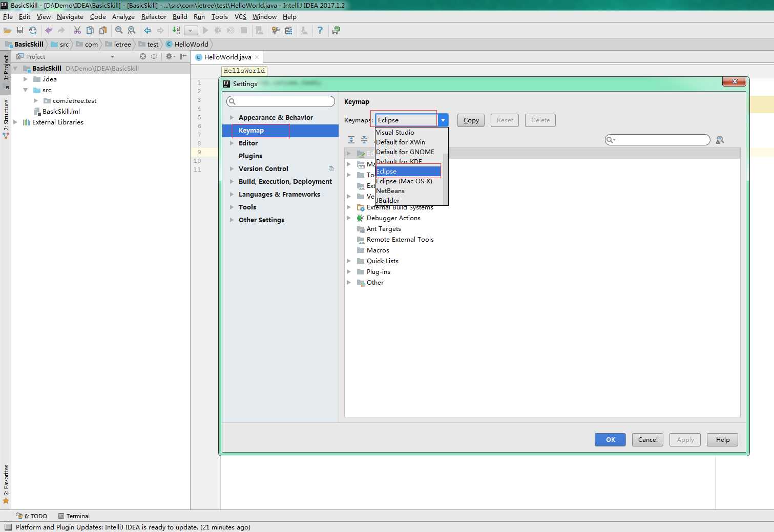This screenshot has width=774, height=532.
Task: Click the Undo arrow icon
Action: pos(49,31)
